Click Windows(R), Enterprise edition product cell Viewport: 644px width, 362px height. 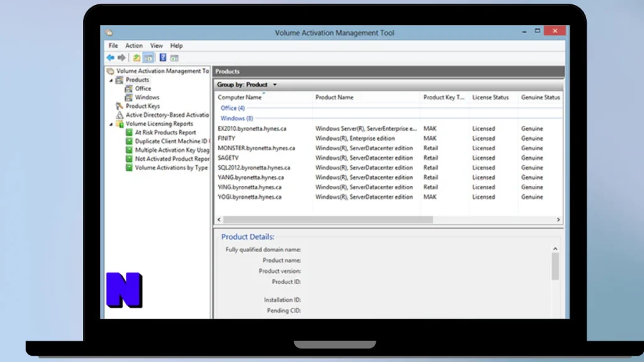(355, 138)
